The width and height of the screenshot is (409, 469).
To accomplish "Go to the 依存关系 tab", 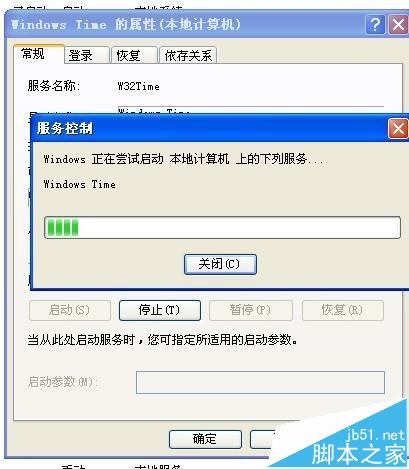I will pos(188,55).
